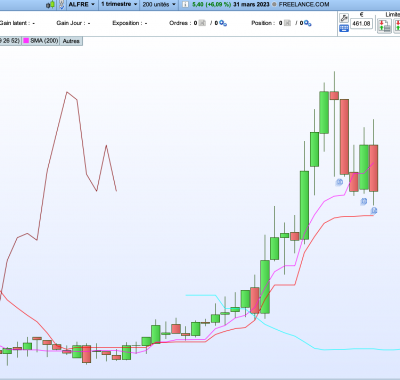The height and width of the screenshot is (380, 400).
Task: Click the middle blue marker below the candles
Action: coord(364,201)
